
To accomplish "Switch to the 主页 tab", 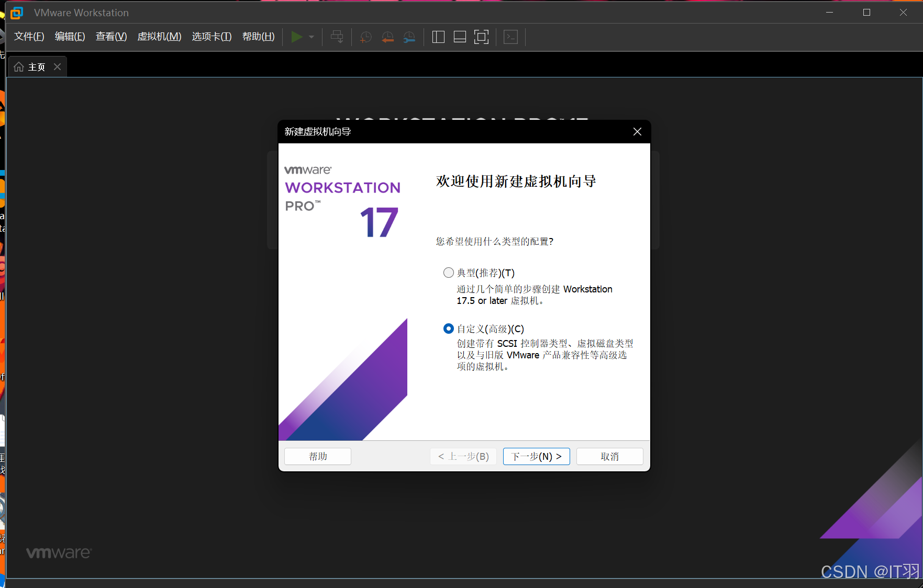I will point(37,67).
